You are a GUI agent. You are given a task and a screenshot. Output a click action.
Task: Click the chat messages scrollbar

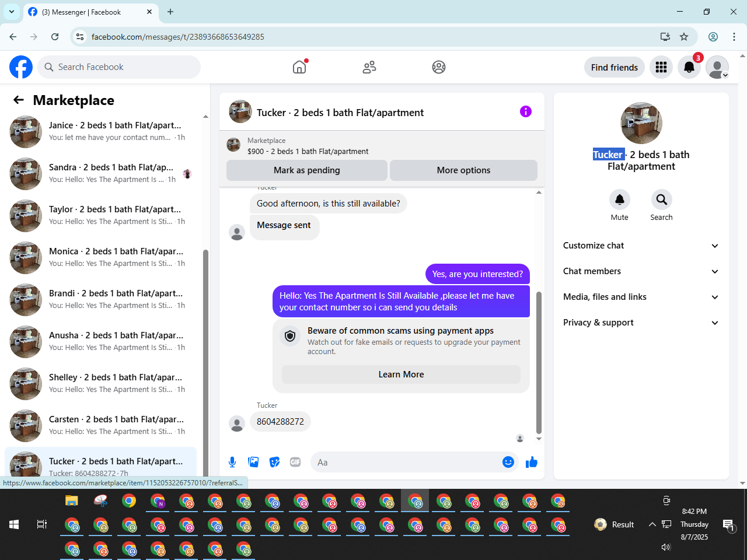click(x=539, y=362)
